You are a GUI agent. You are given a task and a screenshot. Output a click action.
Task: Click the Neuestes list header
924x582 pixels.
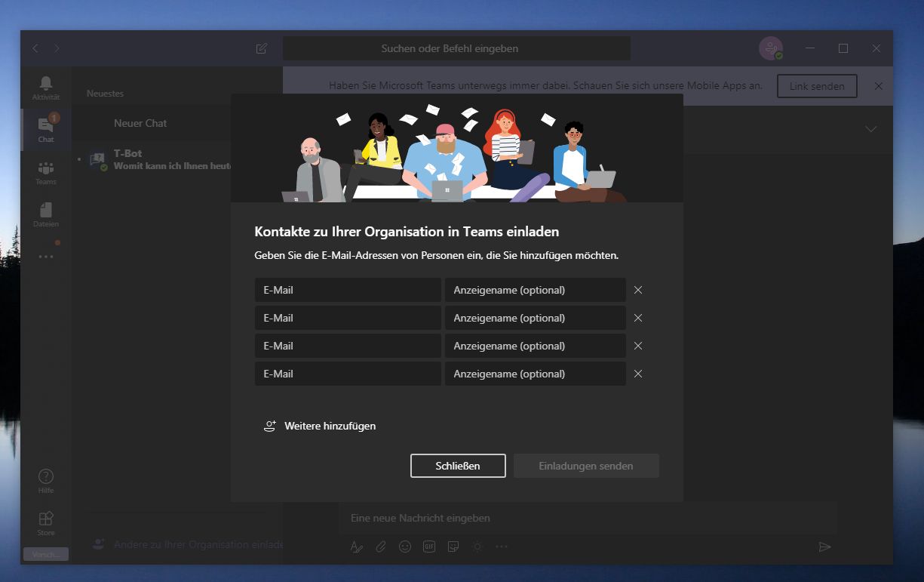(x=105, y=94)
